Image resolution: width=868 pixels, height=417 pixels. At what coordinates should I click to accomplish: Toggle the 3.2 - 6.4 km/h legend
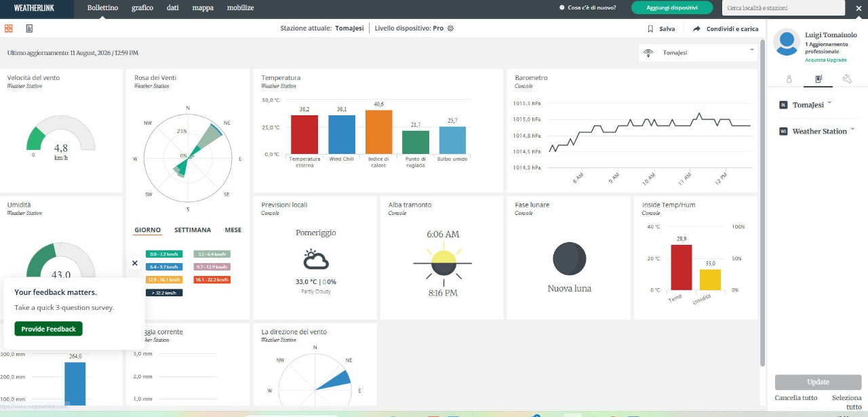212,254
